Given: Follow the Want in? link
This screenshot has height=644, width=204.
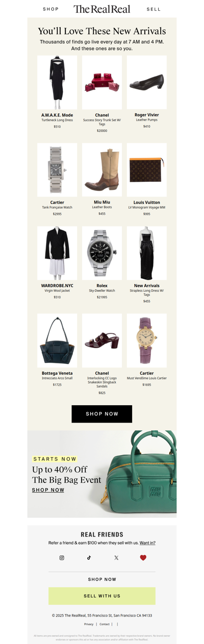Looking at the screenshot, I should (x=147, y=543).
